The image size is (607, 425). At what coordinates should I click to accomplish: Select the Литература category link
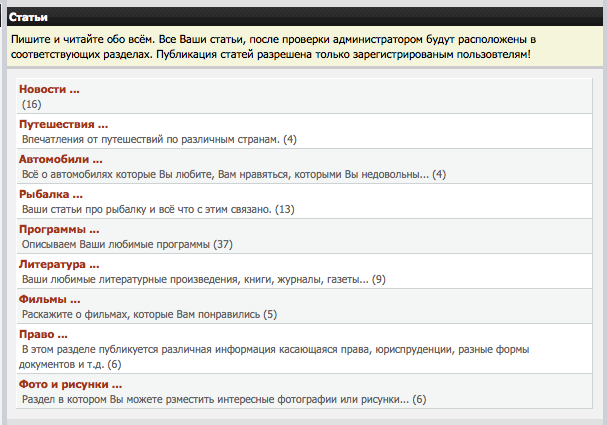pyautogui.click(x=59, y=264)
